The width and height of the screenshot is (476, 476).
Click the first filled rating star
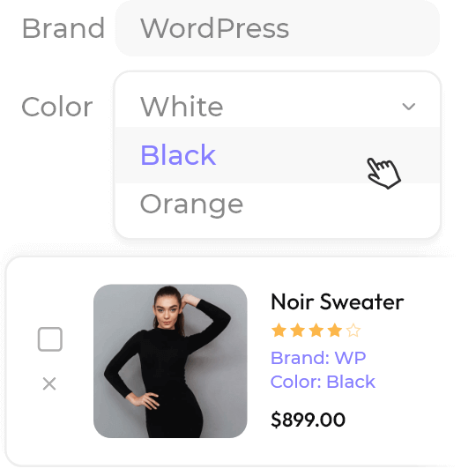[279, 331]
